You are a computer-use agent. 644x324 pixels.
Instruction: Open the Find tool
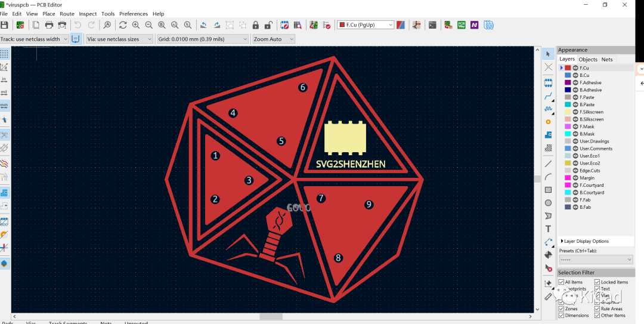[107, 25]
